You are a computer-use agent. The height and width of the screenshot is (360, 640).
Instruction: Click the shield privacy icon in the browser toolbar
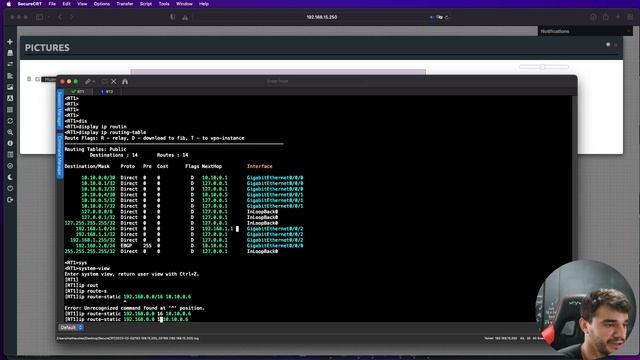173,17
